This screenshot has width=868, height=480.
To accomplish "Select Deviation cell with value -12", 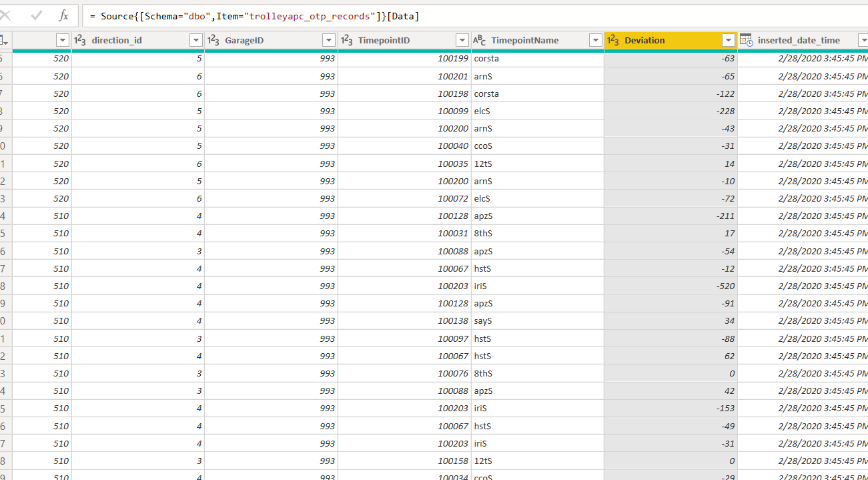I will click(671, 268).
